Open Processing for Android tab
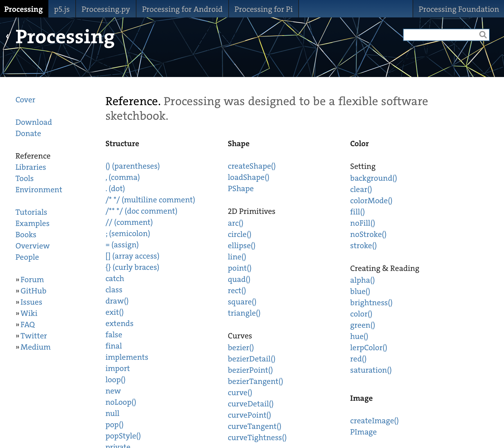This screenshot has height=448, width=504. point(182,9)
